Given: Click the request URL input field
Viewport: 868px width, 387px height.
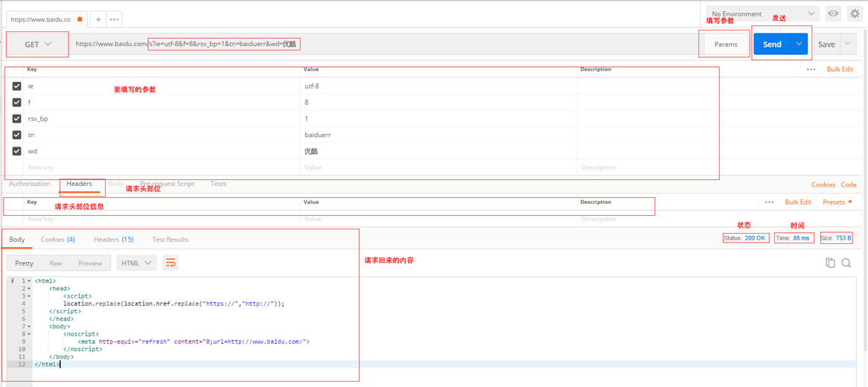Looking at the screenshot, I should [x=385, y=45].
